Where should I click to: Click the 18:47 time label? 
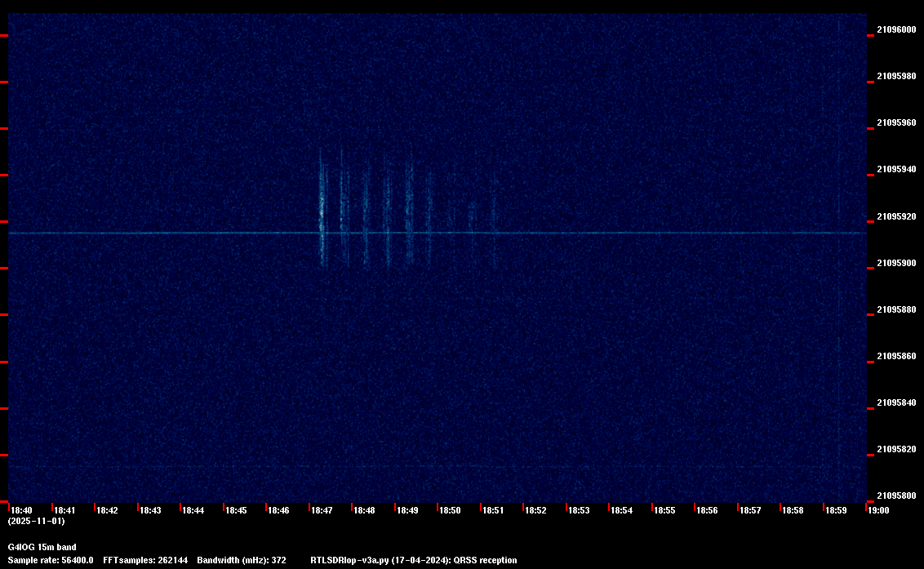pos(322,510)
